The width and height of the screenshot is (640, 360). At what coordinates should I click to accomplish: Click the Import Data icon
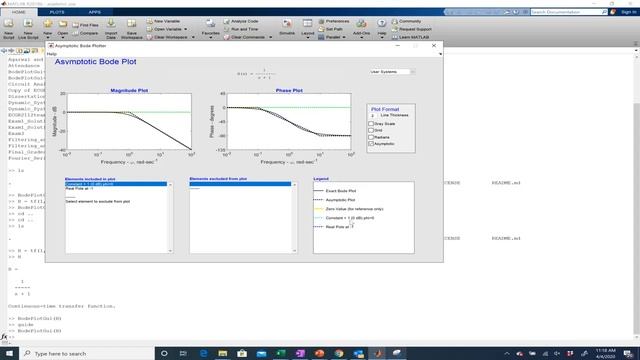(111, 24)
